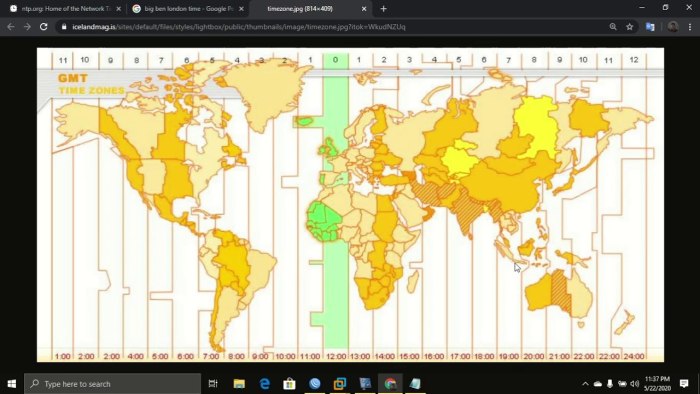Open Task View on the taskbar
Screen dimensions: 700x394
(x=213, y=384)
